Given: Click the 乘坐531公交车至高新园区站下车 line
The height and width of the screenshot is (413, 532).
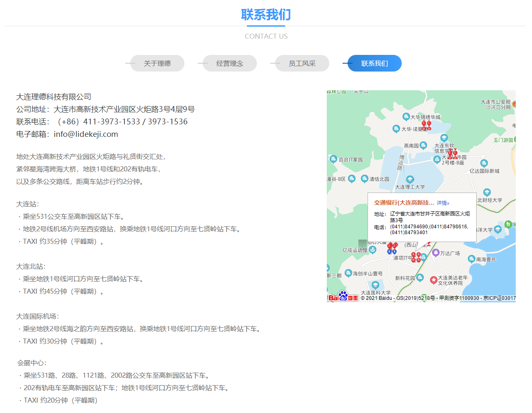Looking at the screenshot, I should [x=72, y=216].
